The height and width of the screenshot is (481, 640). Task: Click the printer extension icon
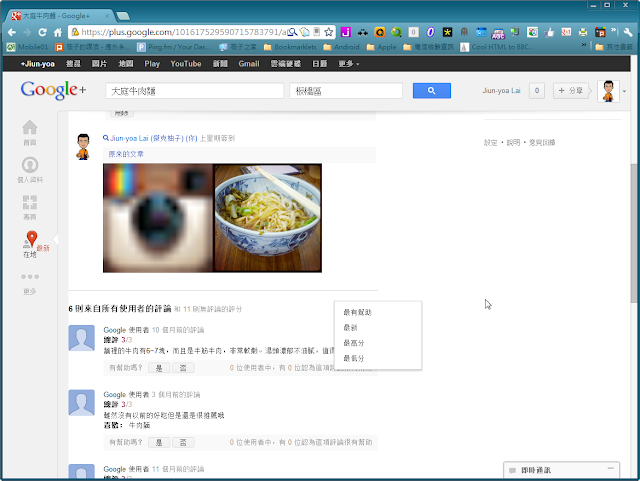point(583,32)
